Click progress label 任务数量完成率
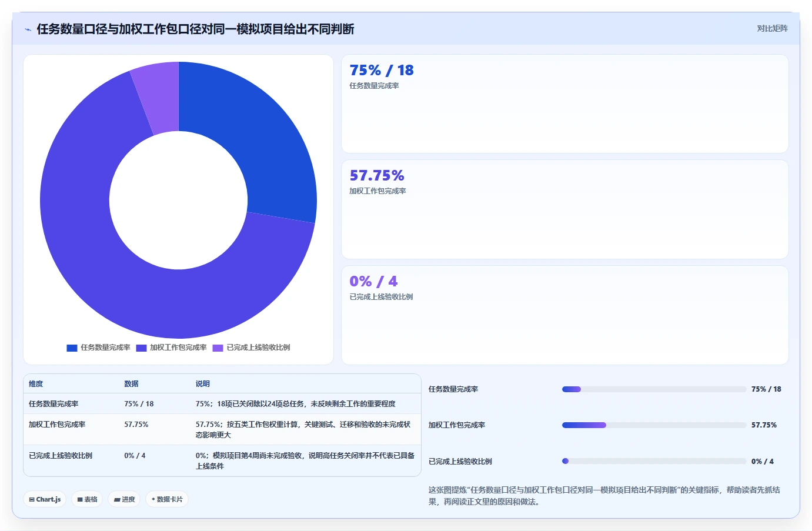The image size is (812, 531). coord(453,389)
